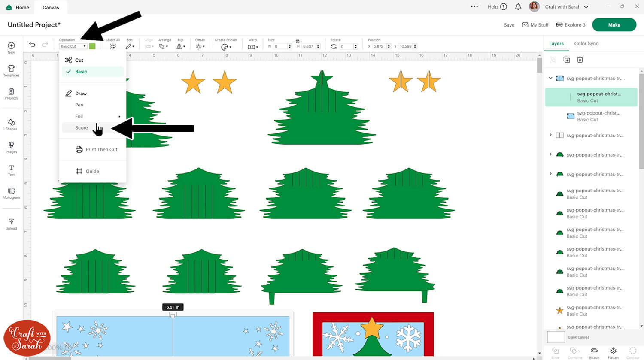Open the Flip dropdown

tap(181, 46)
